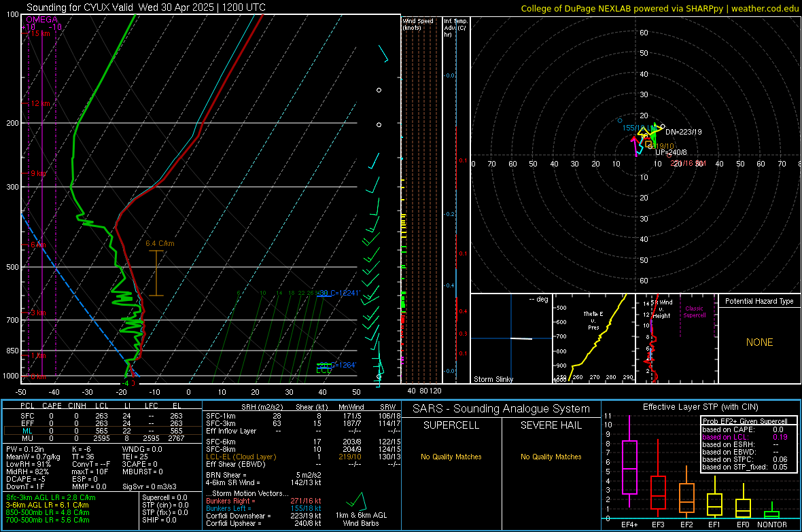The height and width of the screenshot is (532, 802).
Task: Click the 'OMEGA' label on the skew-T
Action: pyautogui.click(x=42, y=20)
